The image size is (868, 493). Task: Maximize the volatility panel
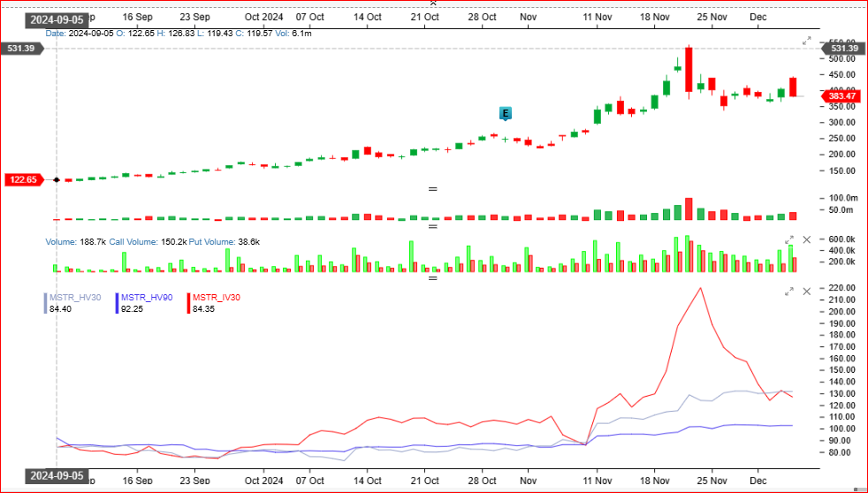789,291
